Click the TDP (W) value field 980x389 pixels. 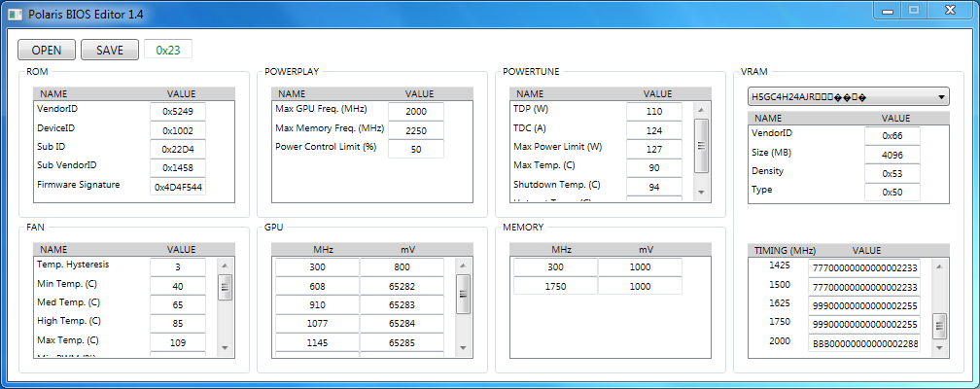click(x=653, y=111)
